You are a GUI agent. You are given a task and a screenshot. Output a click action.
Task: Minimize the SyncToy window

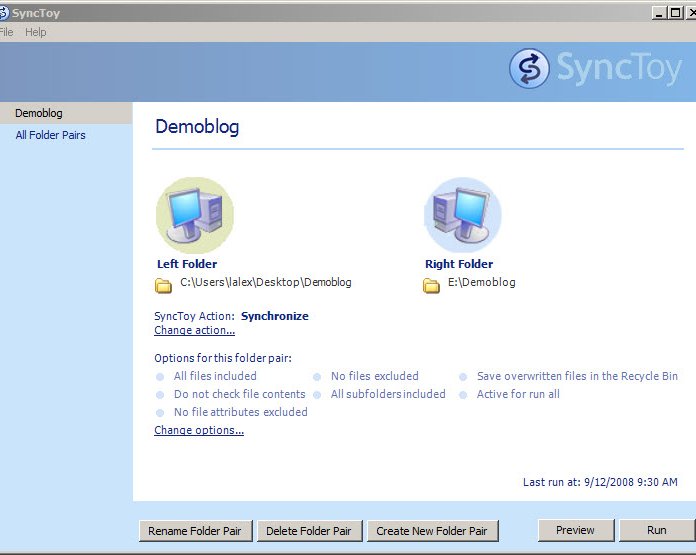659,13
